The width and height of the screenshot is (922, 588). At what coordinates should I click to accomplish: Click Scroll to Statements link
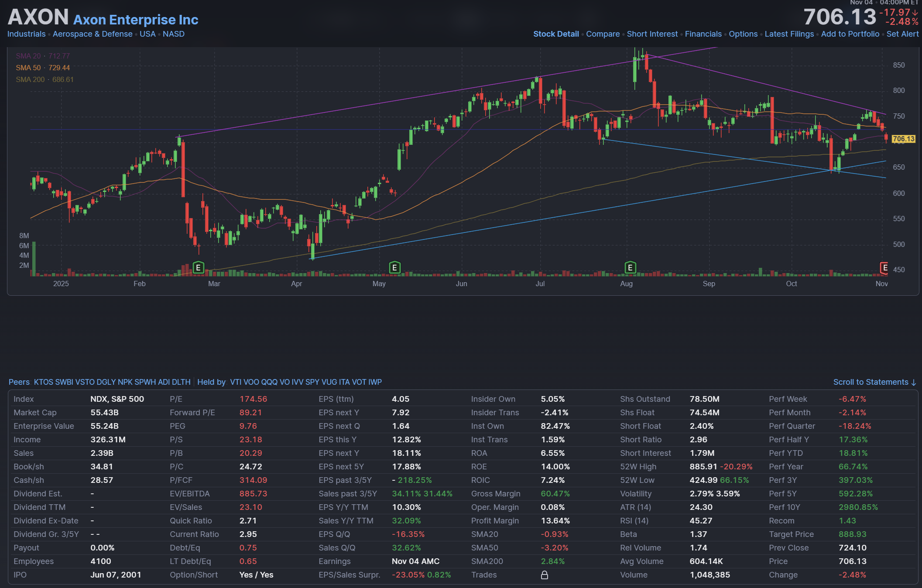tap(874, 382)
